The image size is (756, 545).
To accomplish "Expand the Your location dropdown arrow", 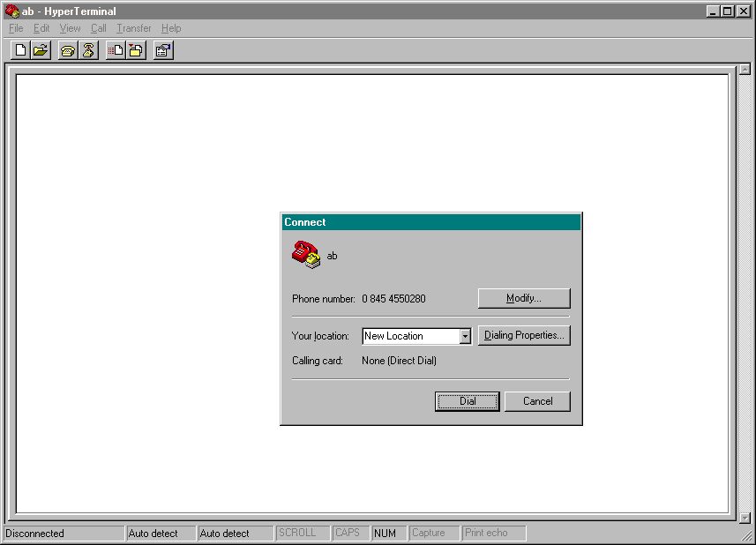I will [x=465, y=336].
